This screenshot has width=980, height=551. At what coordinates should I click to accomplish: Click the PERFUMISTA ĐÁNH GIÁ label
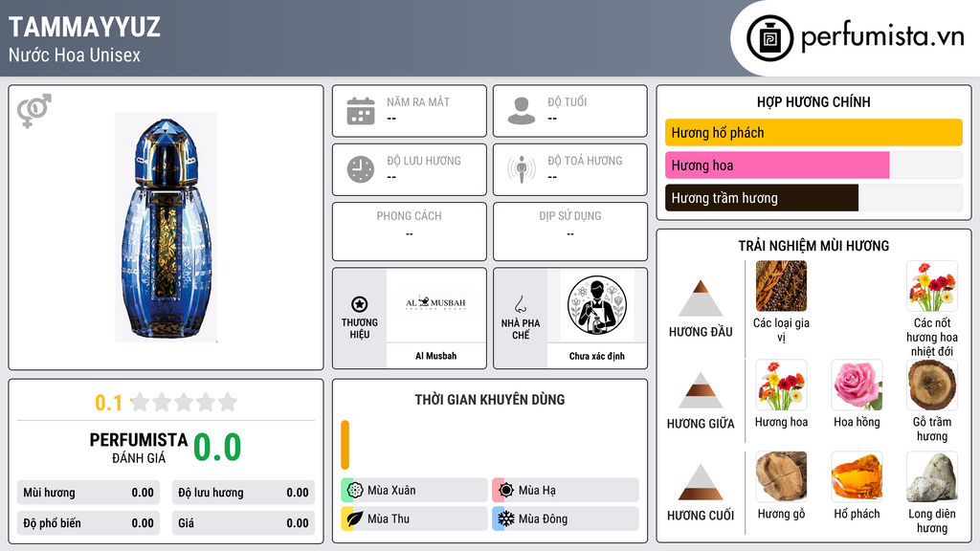click(x=139, y=448)
